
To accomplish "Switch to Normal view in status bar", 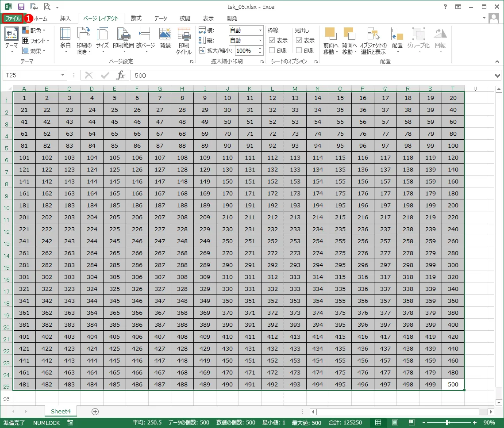I will (x=378, y=423).
